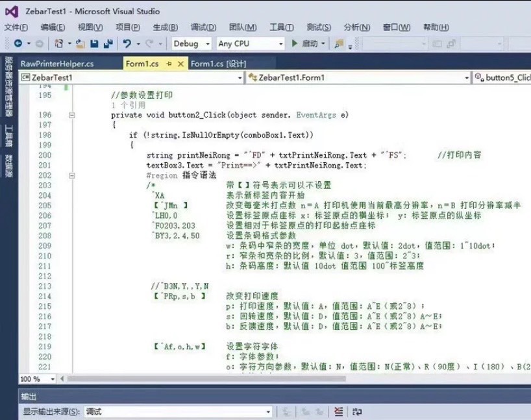The height and width of the screenshot is (420, 531).
Task: Click the green Start debugging play icon
Action: pos(295,43)
